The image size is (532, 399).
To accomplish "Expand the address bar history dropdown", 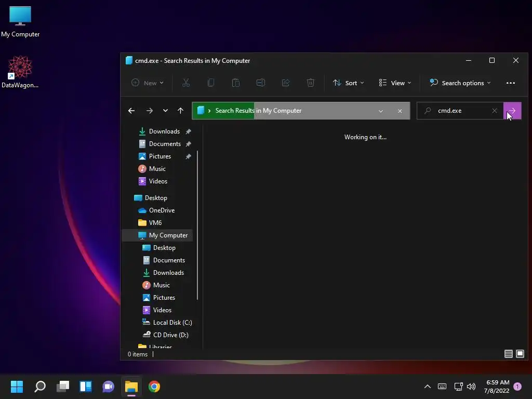I will pyautogui.click(x=381, y=111).
